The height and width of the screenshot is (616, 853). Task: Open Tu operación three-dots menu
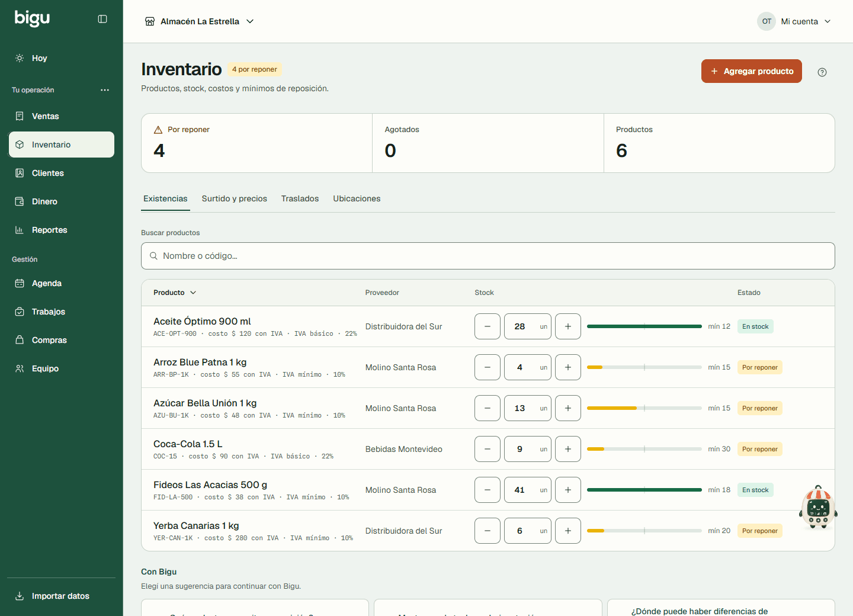click(x=105, y=90)
